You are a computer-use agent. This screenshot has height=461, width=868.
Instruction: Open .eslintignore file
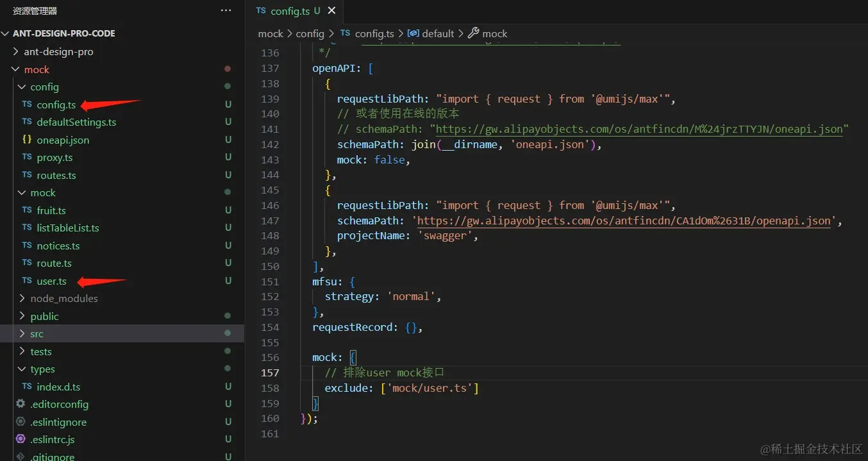pos(58,422)
